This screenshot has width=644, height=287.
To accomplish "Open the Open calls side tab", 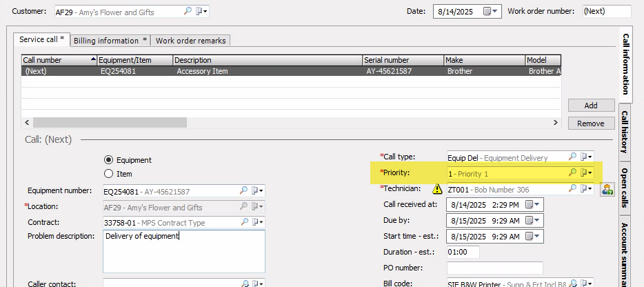I will point(625,188).
